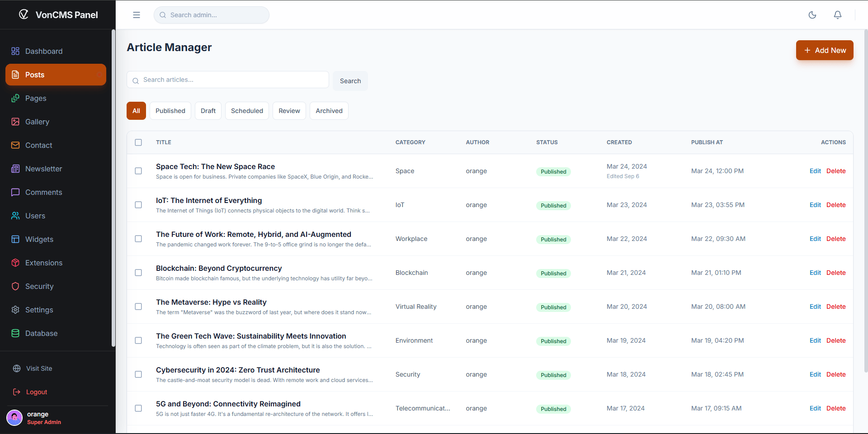Click the orange user avatar
Screen dimensions: 868x434
tap(14, 418)
